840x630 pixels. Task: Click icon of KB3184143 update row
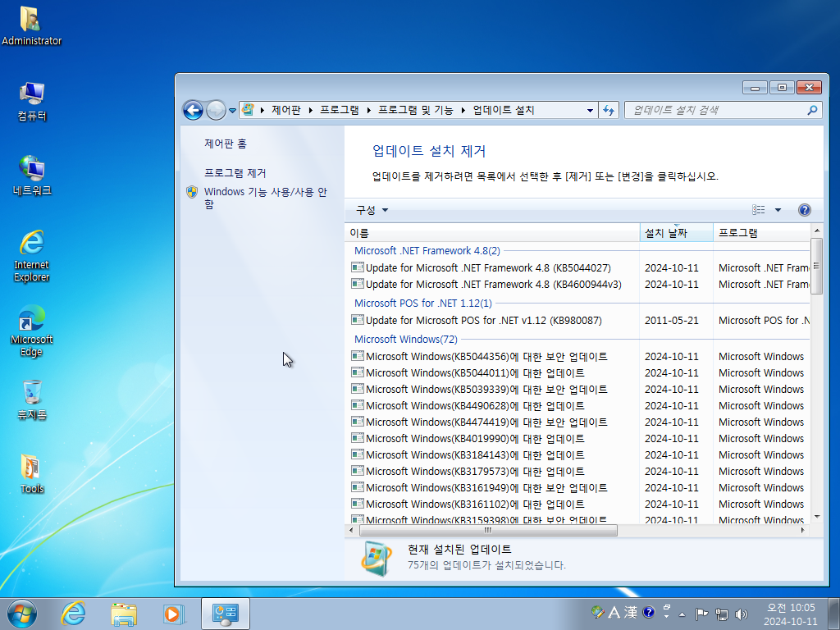pos(358,454)
